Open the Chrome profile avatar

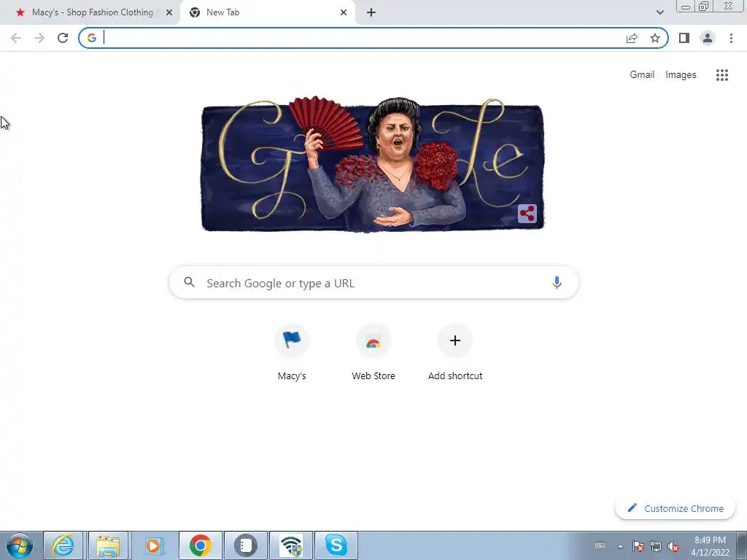[x=708, y=38]
